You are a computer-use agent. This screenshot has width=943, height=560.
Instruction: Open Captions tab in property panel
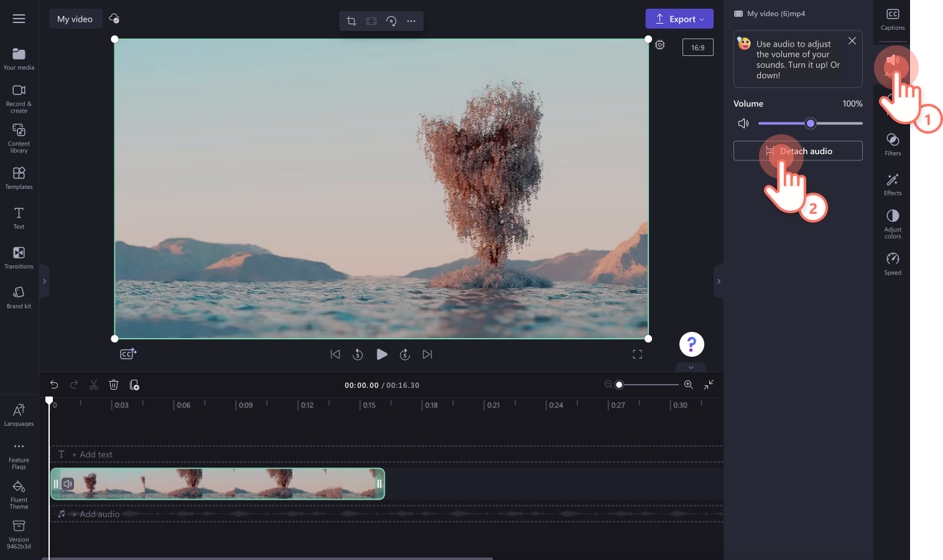click(893, 20)
